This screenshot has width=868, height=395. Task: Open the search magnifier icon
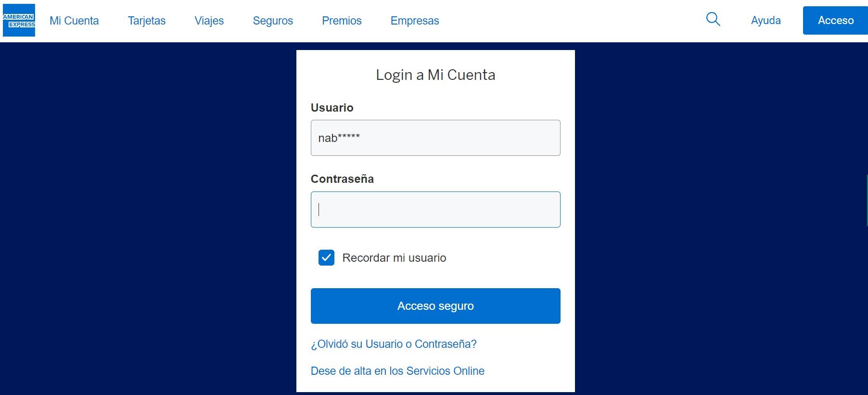(x=713, y=19)
